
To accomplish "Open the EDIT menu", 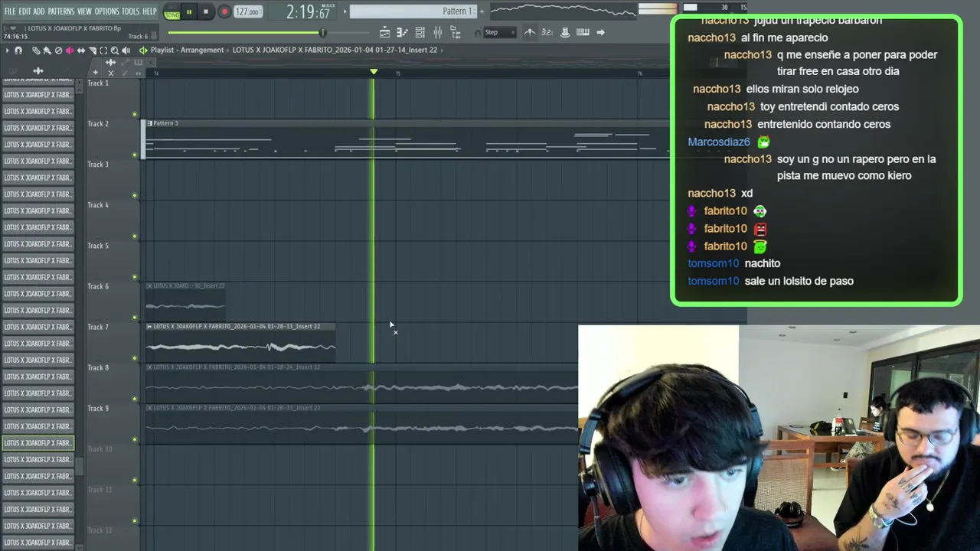I will 24,11.
